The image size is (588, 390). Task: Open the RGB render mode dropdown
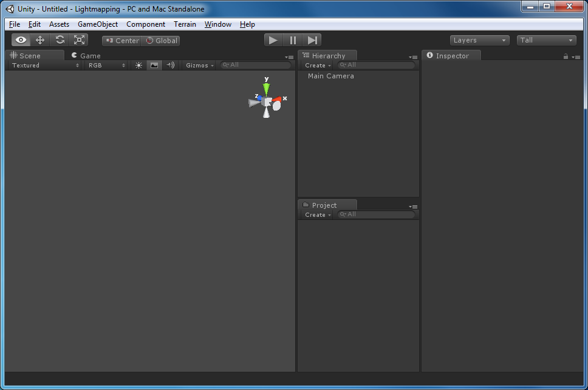coord(106,65)
